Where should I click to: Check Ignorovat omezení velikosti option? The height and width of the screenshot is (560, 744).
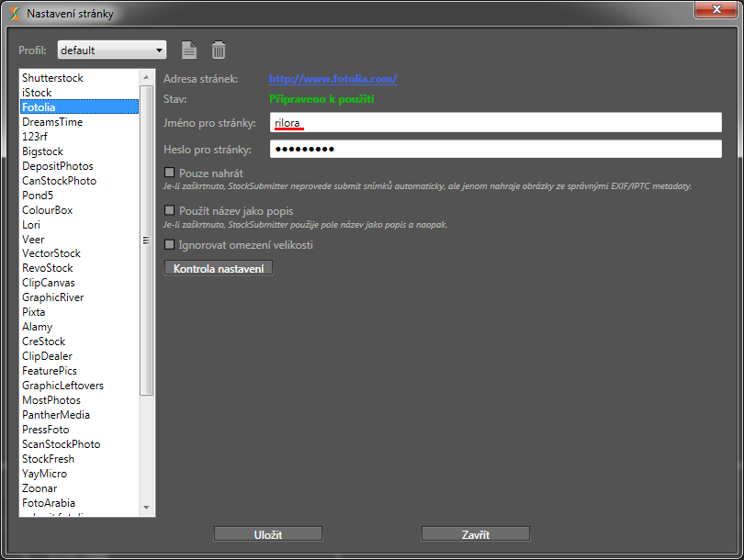pos(169,245)
